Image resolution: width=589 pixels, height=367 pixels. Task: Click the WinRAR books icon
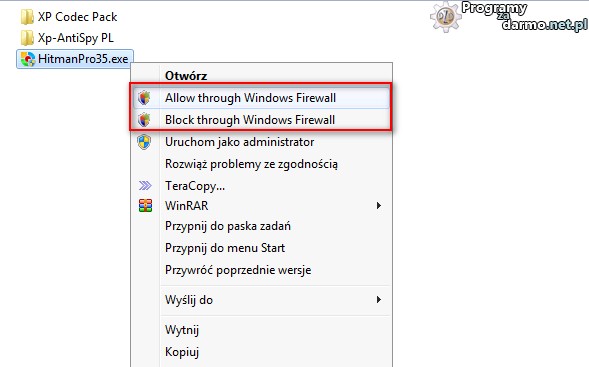point(145,205)
